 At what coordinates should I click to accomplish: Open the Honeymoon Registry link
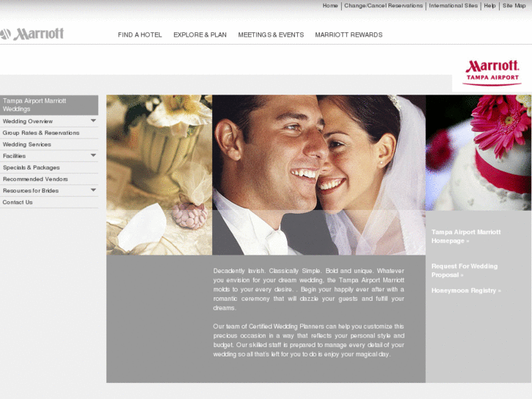tap(466, 291)
